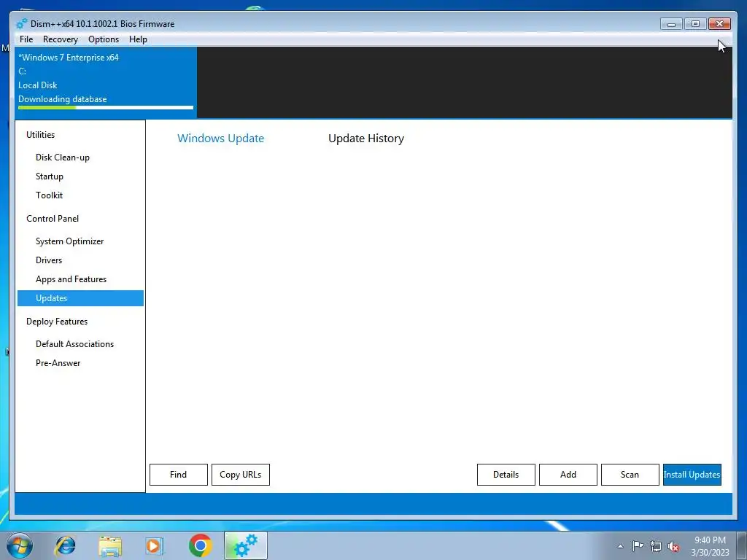Open the Action Center flag icon
The height and width of the screenshot is (560, 747).
[x=638, y=546]
